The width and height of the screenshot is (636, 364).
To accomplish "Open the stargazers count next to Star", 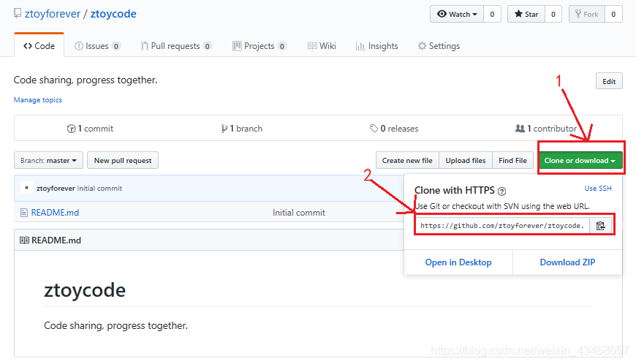I will (x=553, y=14).
